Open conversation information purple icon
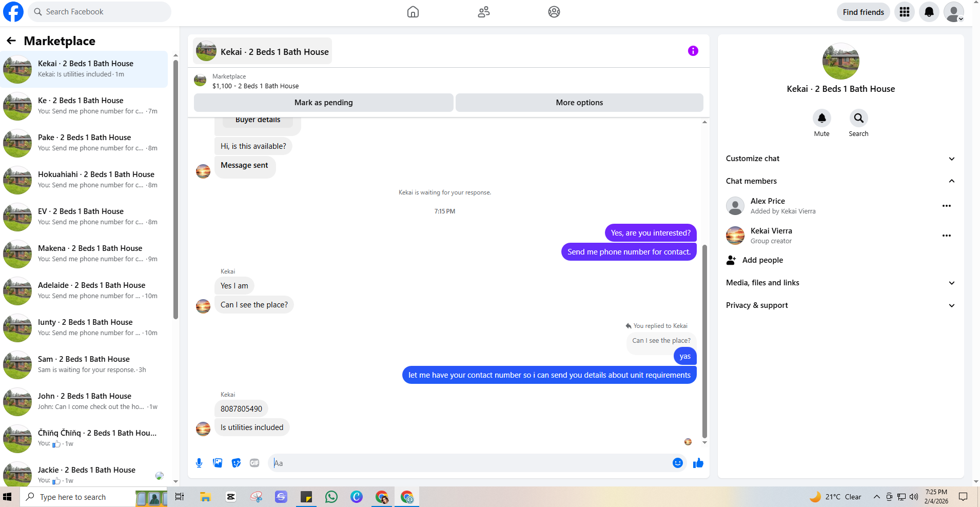This screenshot has height=507, width=980. click(693, 51)
